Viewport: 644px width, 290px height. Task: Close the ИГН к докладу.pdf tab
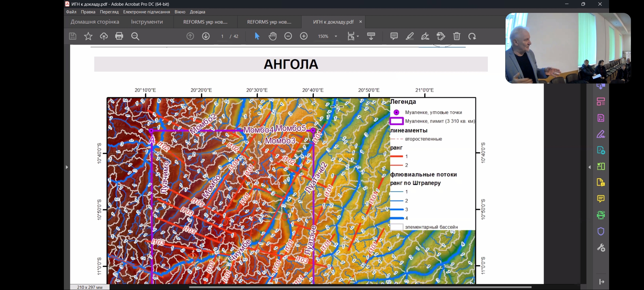[360, 22]
